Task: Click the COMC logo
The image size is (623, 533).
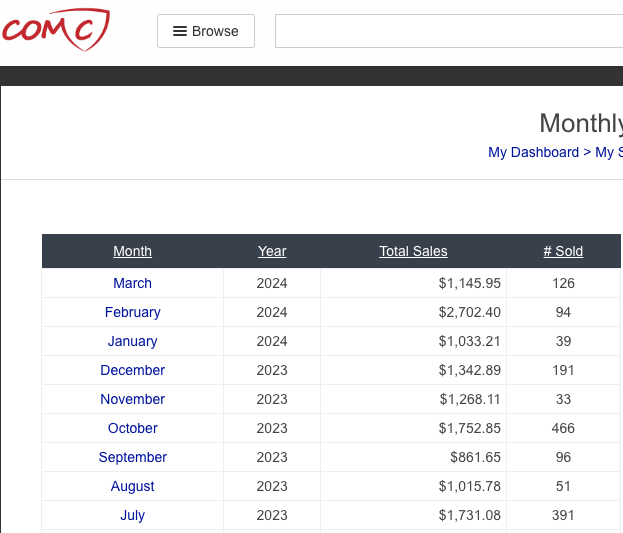Action: pos(56,30)
